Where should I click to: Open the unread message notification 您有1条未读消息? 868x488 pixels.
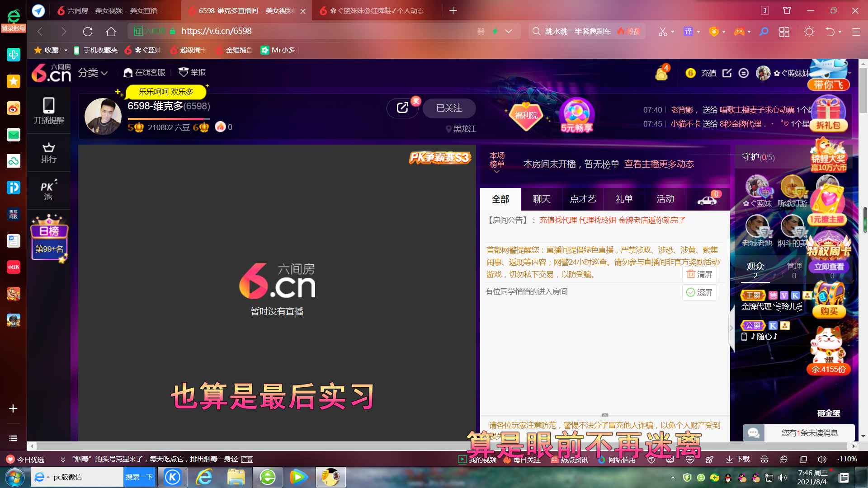point(798,433)
